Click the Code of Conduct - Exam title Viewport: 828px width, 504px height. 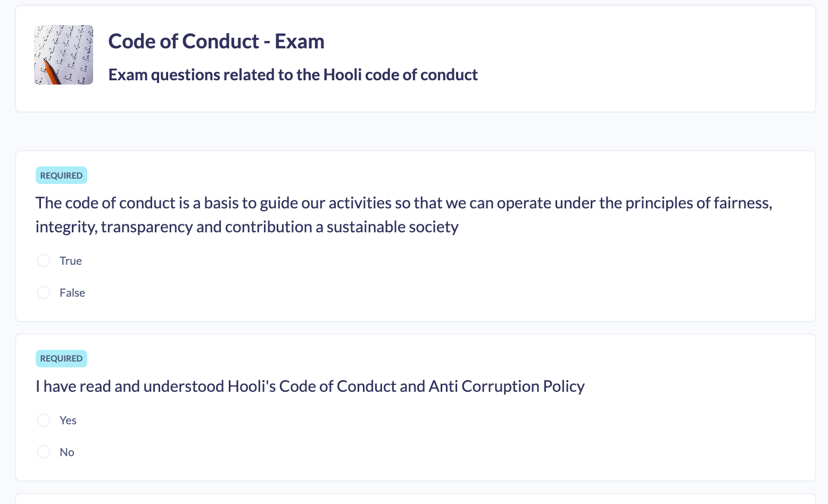click(x=216, y=41)
